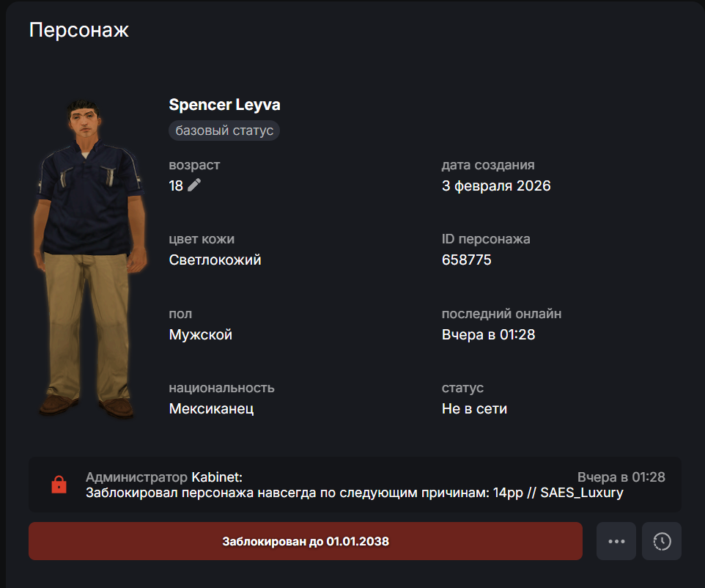
Task: Click administrator name Kabinet
Action: tap(217, 477)
